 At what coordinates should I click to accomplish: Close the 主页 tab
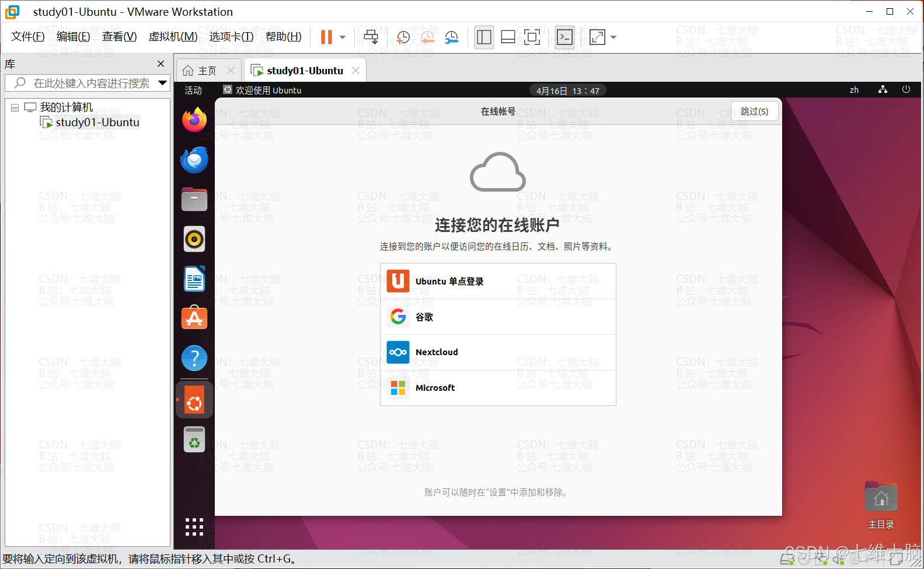click(231, 71)
